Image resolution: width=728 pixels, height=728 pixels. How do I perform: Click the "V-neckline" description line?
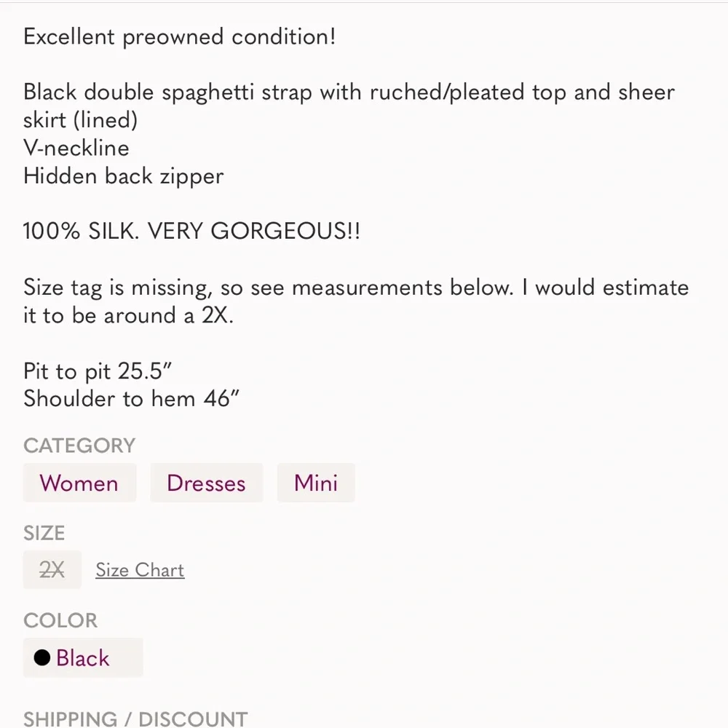pos(76,148)
